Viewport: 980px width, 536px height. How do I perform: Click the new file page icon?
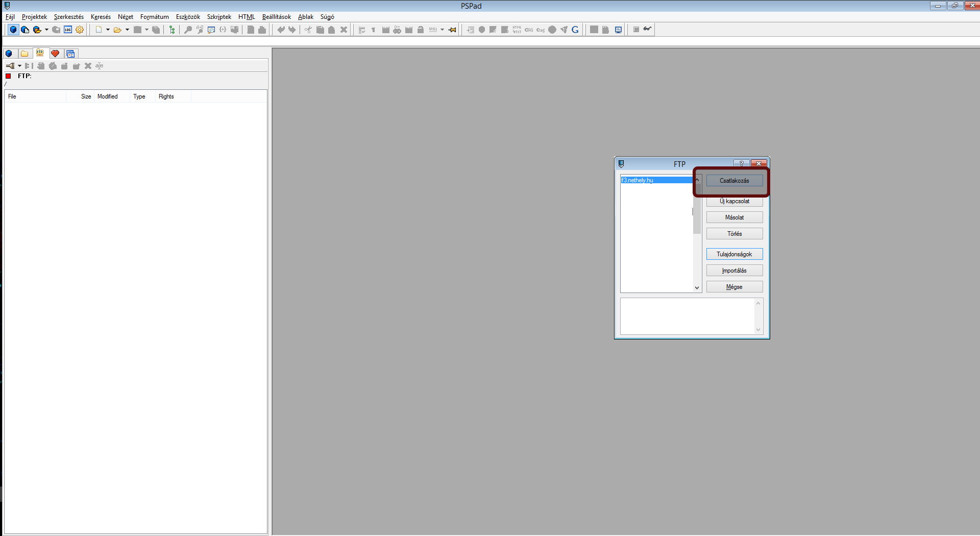[x=99, y=30]
